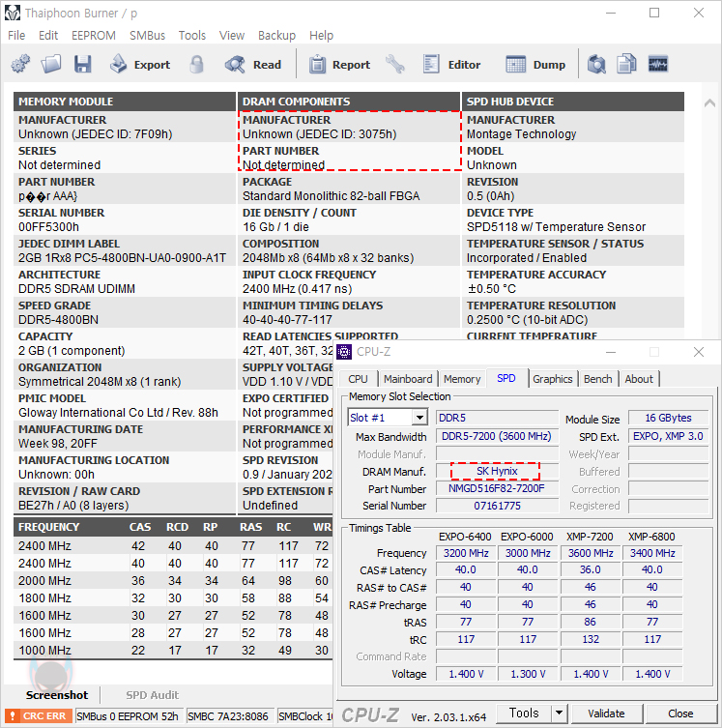Click the SMBC 7A23:8086 status entry

click(x=228, y=716)
